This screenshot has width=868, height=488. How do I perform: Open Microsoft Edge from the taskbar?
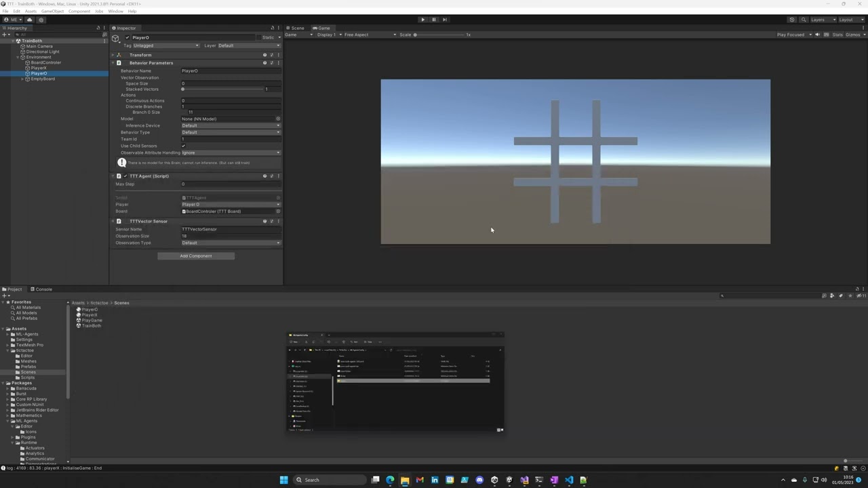tap(390, 480)
